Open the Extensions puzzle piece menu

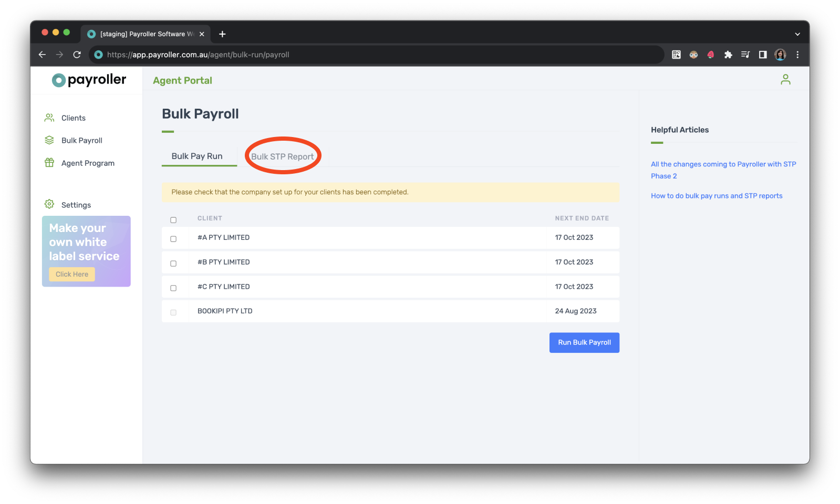728,55
